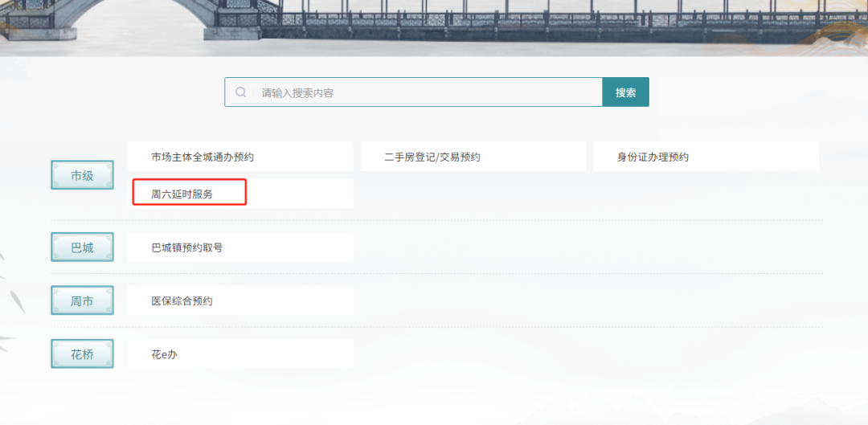
Task: Open the 花桥 category tab
Action: [x=82, y=354]
